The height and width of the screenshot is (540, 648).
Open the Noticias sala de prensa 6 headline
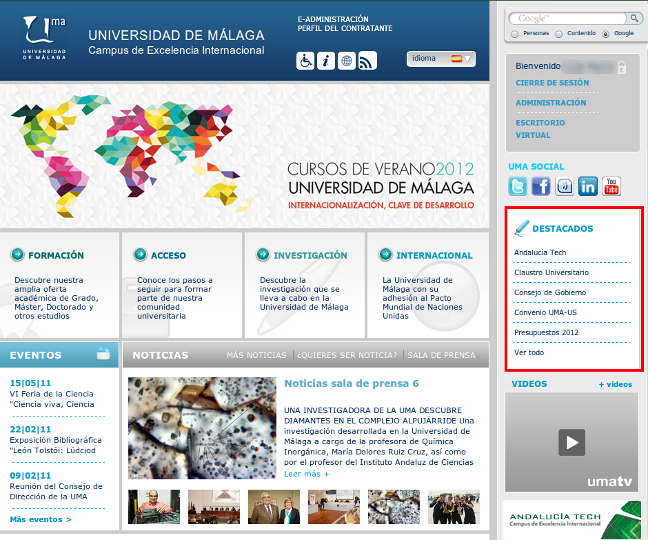(351, 383)
